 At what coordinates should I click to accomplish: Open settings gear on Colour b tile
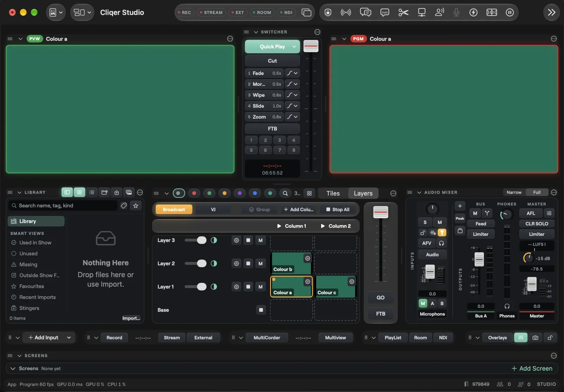coord(308,259)
